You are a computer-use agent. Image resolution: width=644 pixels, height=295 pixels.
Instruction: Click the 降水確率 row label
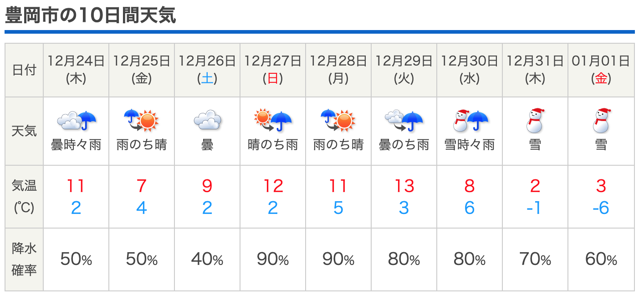pyautogui.click(x=24, y=259)
